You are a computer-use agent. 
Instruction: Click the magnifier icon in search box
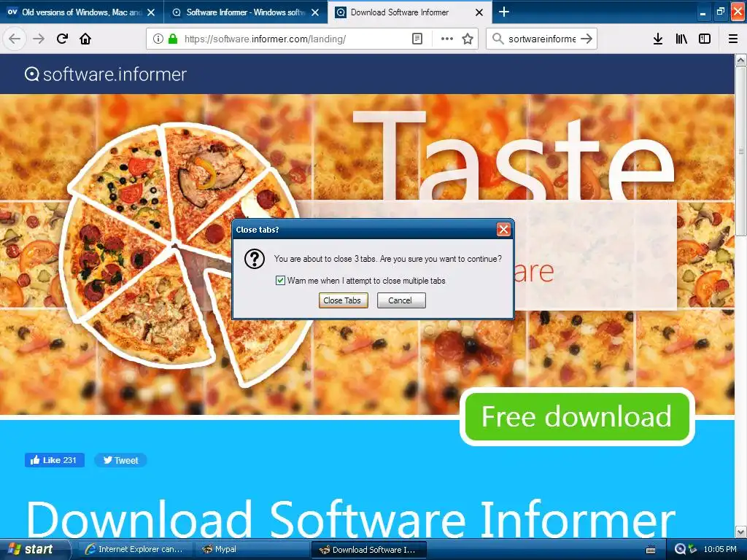coord(498,39)
